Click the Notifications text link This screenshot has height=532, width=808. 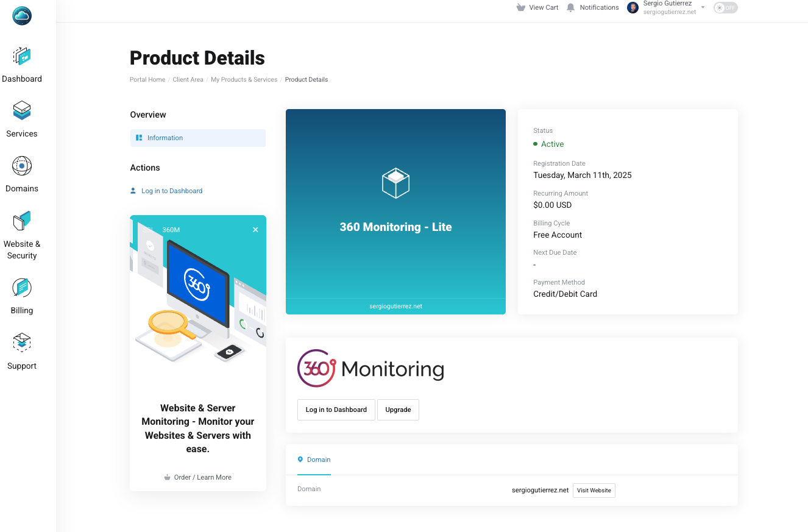click(x=599, y=7)
